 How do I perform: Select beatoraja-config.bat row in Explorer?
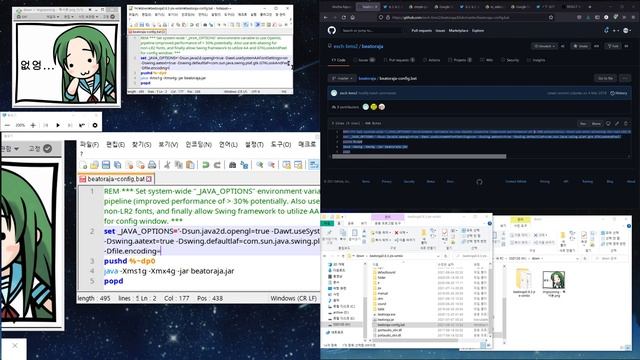(430, 325)
